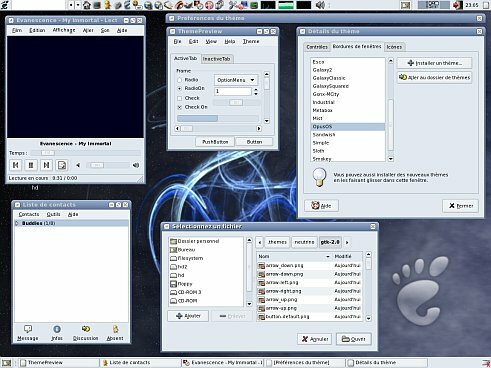Pause playback of My Immortal
Screen dimensions: 491x368
point(31,165)
